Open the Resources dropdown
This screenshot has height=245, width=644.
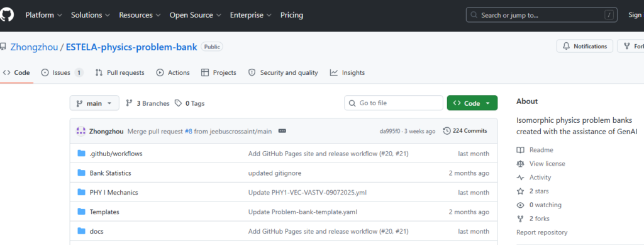pyautogui.click(x=140, y=15)
